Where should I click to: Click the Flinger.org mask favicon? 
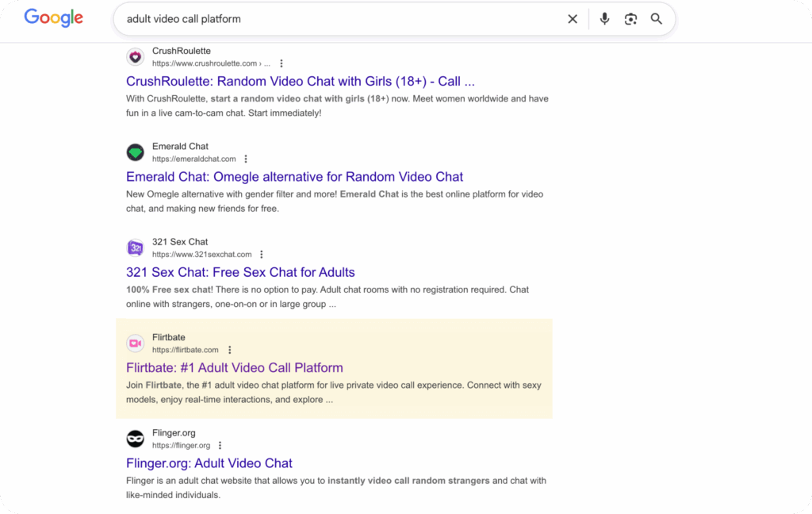[x=135, y=439]
